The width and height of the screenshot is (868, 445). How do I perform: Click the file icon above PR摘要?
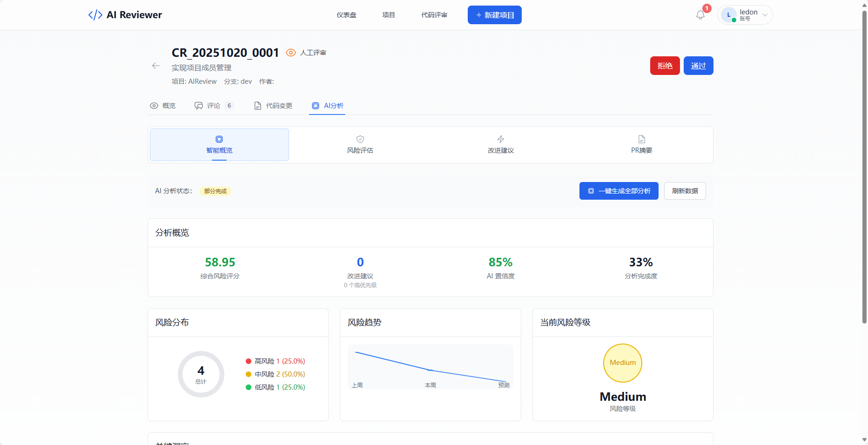click(x=642, y=139)
